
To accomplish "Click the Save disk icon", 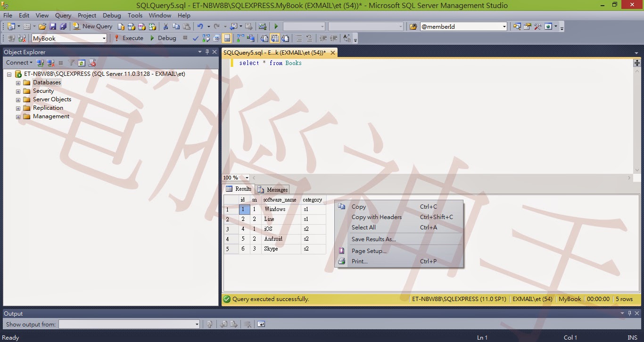I will click(53, 26).
